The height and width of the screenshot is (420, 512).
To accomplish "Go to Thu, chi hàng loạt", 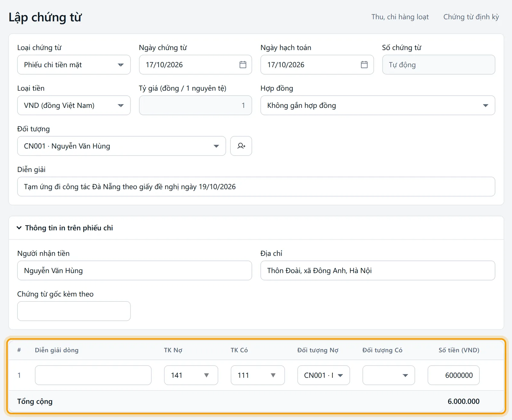I will coord(400,17).
